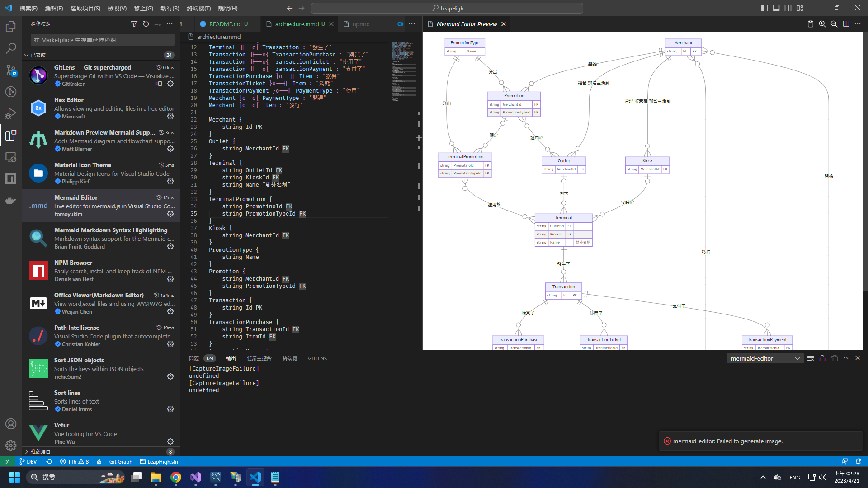Toggle lock scrolling in the output panel

click(822, 358)
